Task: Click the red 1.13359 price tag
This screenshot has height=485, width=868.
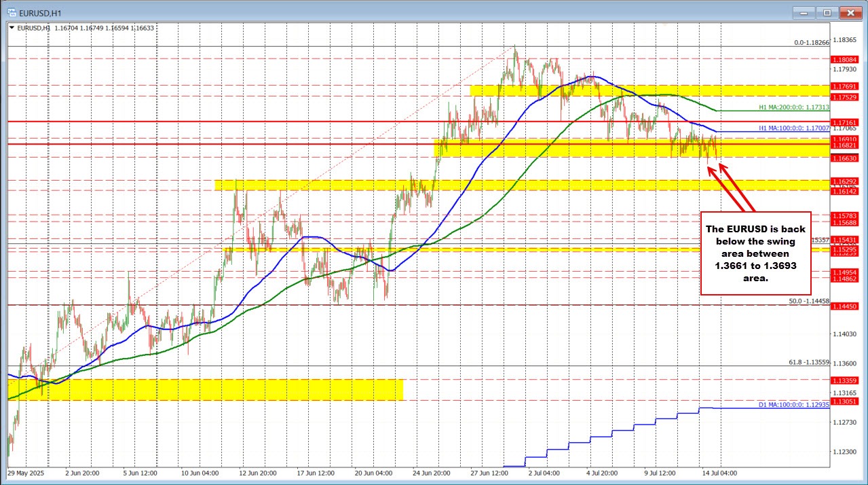Action: click(x=845, y=380)
